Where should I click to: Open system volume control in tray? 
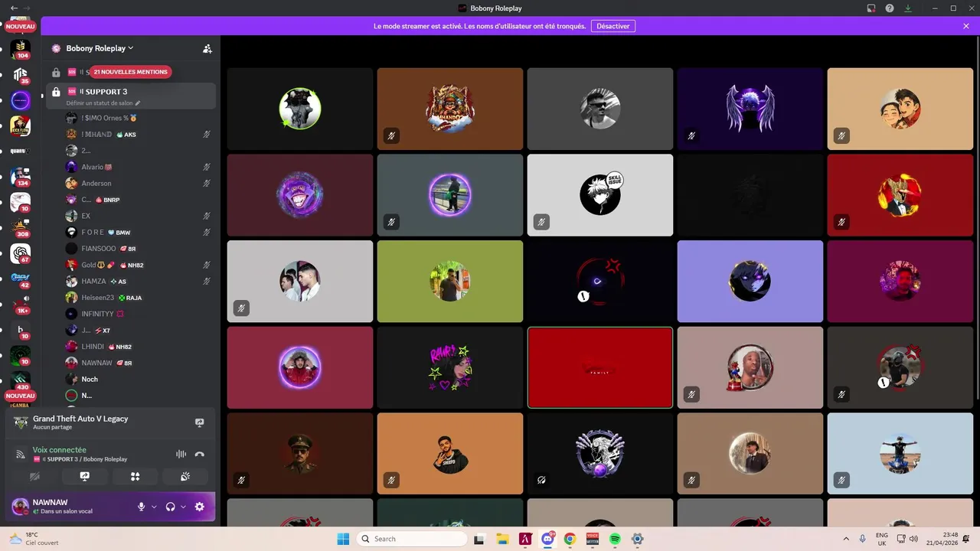point(913,539)
